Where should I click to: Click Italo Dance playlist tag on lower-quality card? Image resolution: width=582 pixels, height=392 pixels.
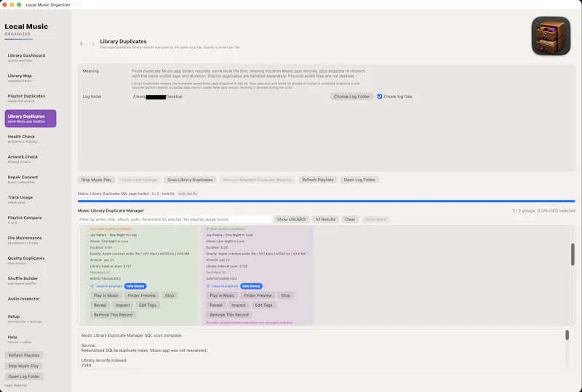pos(135,287)
